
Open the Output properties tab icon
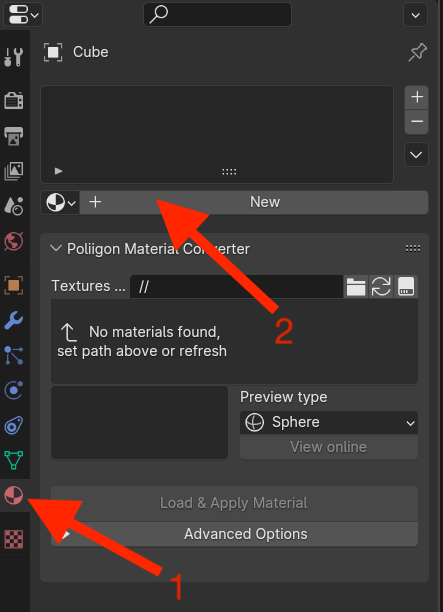click(x=14, y=136)
